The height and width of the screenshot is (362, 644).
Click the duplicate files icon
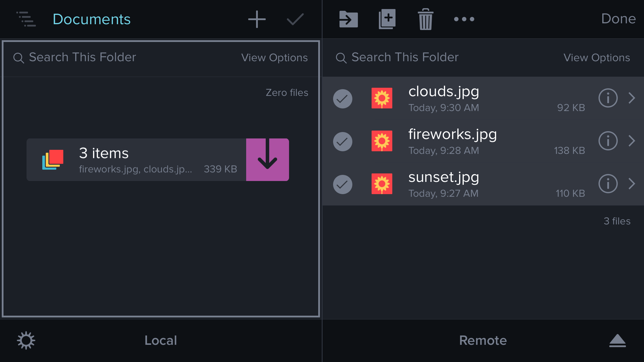click(387, 19)
